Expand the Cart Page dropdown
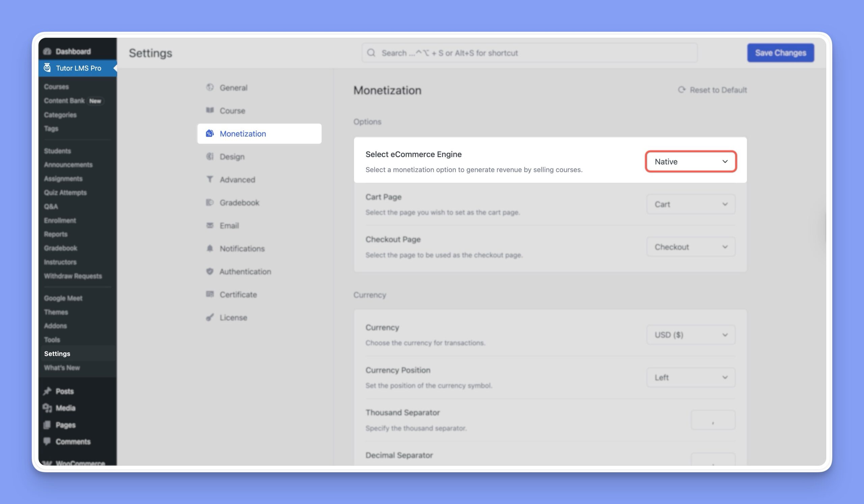 coord(691,204)
